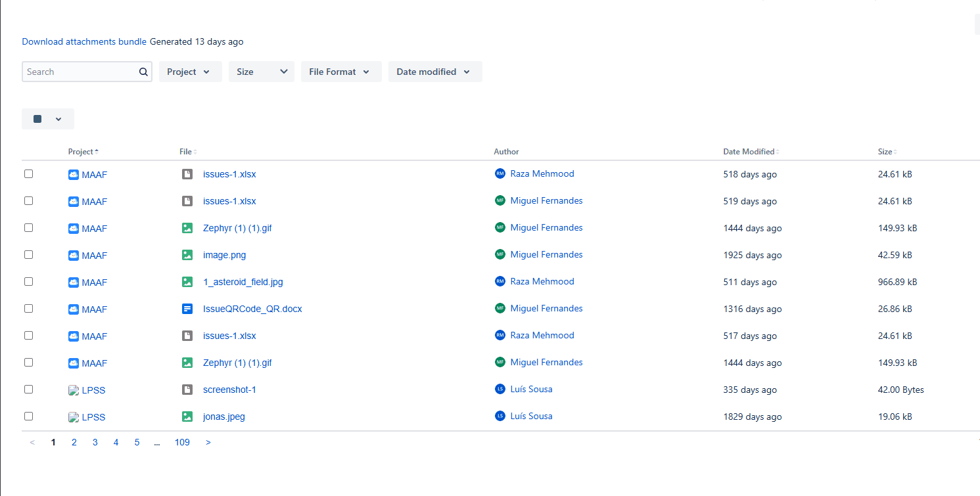The width and height of the screenshot is (980, 496).
Task: Tick the checkbox for the image.png row
Action: click(28, 255)
